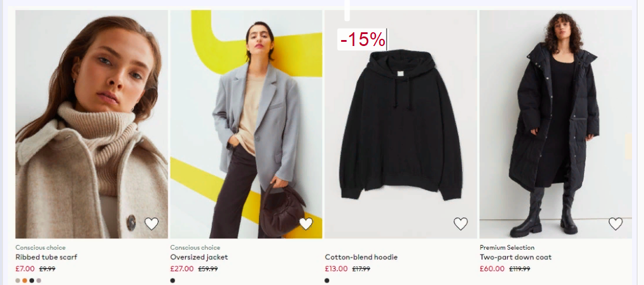Open the Oversized jacket product link
Viewport: 644px width, 285px height.
(x=199, y=257)
